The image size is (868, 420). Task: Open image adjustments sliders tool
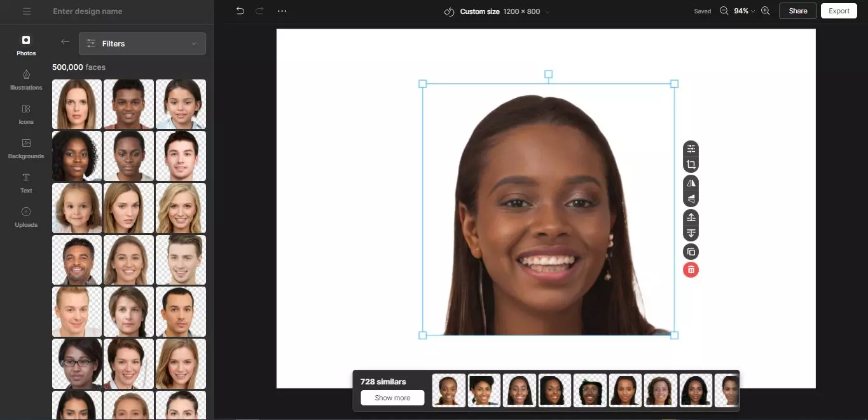click(691, 149)
